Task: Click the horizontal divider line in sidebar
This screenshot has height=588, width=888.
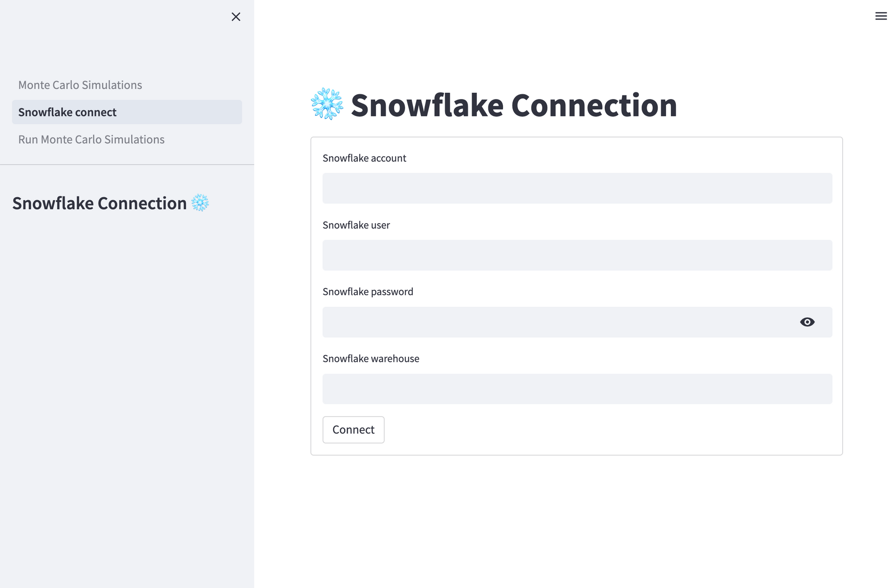Action: 127,165
